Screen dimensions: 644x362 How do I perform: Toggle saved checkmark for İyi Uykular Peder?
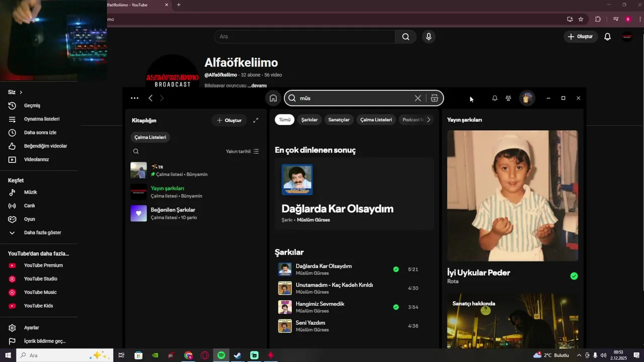click(x=574, y=276)
